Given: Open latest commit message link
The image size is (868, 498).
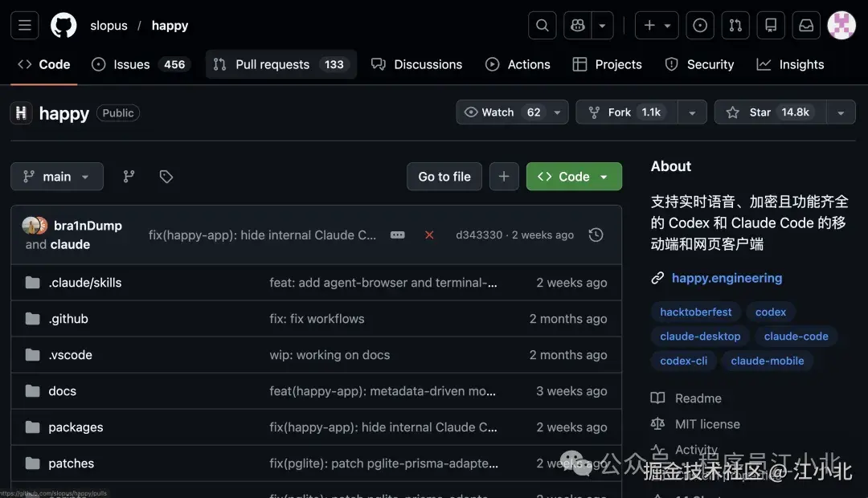Looking at the screenshot, I should 262,235.
